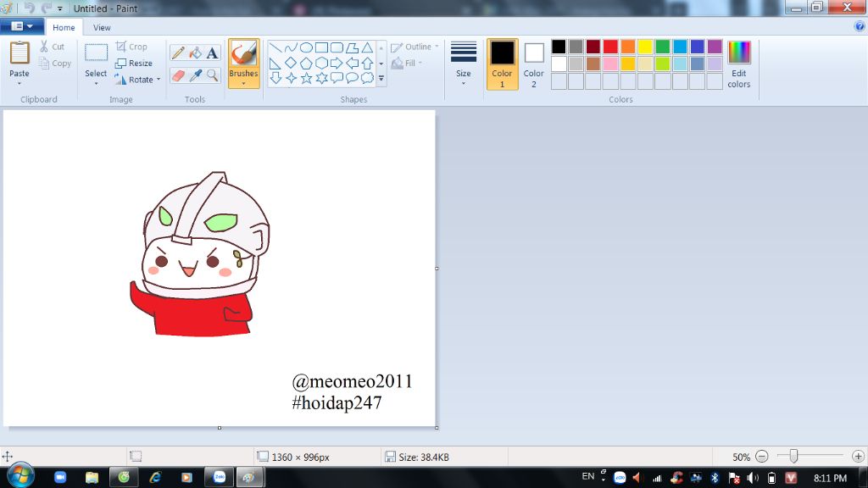This screenshot has height=488, width=868.
Task: Choose the Right triangle shape
Action: pyautogui.click(x=275, y=63)
